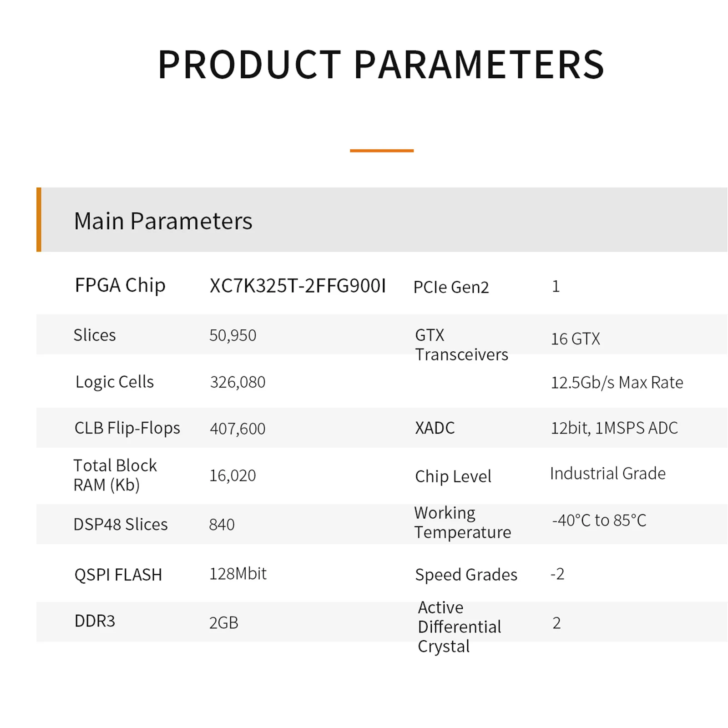Click the Slices value 50,950

pyautogui.click(x=233, y=335)
